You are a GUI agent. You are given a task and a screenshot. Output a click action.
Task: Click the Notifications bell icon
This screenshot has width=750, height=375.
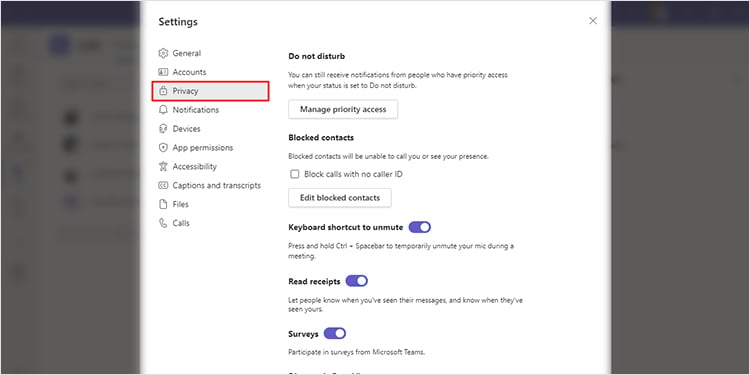pyautogui.click(x=163, y=110)
